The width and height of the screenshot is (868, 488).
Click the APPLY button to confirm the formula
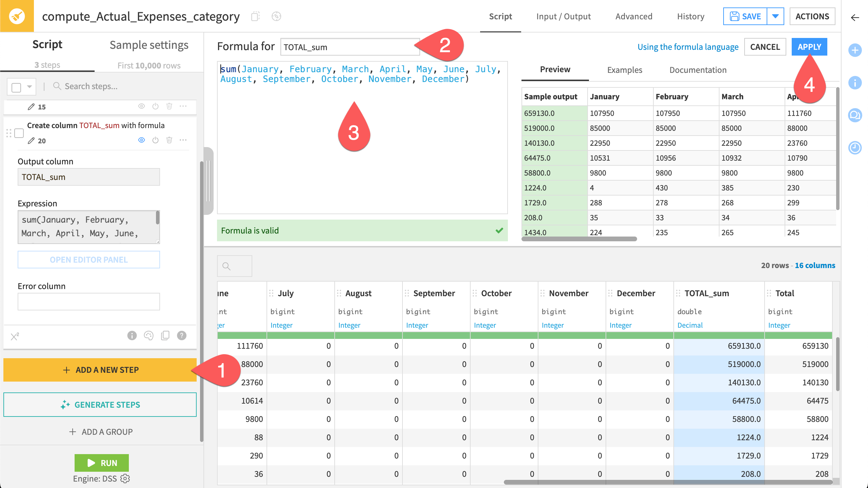[809, 47]
